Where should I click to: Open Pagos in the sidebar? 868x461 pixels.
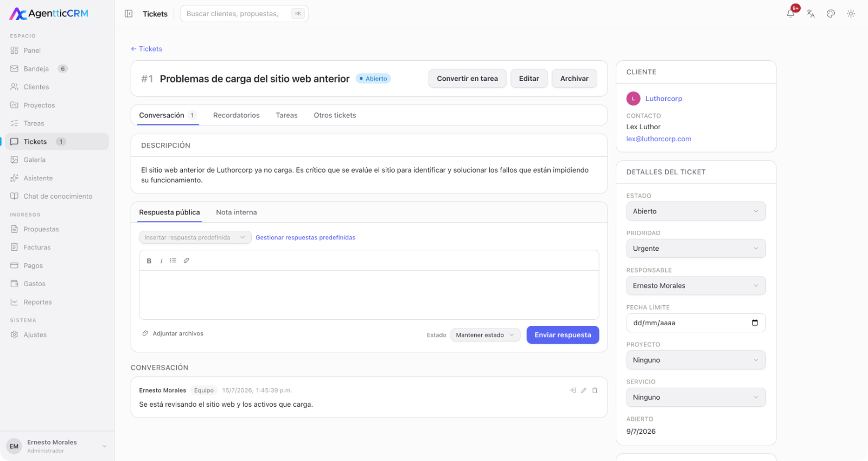(57, 266)
